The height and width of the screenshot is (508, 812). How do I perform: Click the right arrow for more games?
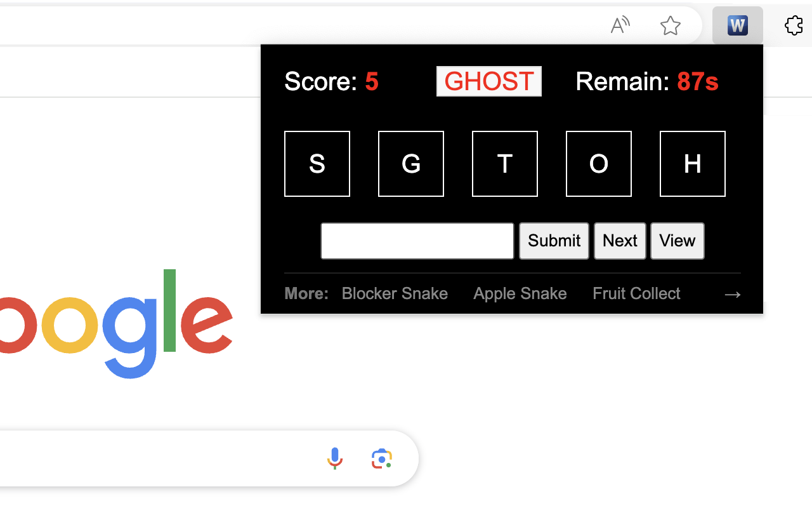[732, 294]
